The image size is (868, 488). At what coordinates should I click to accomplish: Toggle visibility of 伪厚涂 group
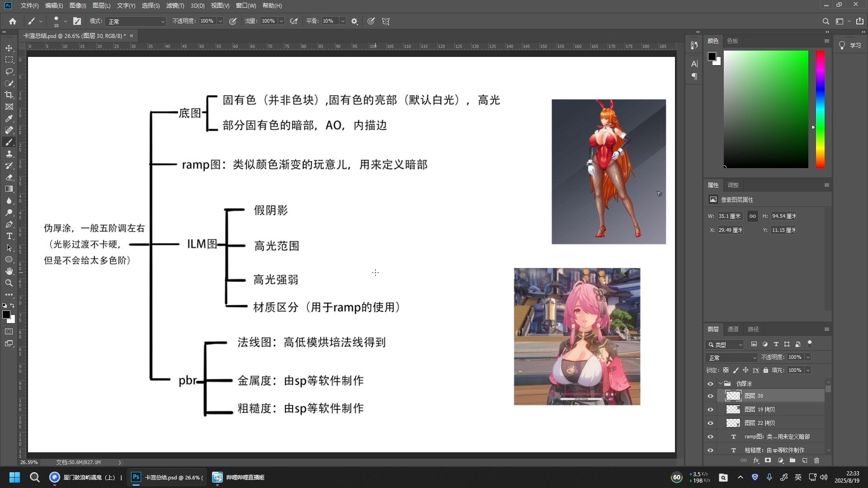(x=710, y=384)
